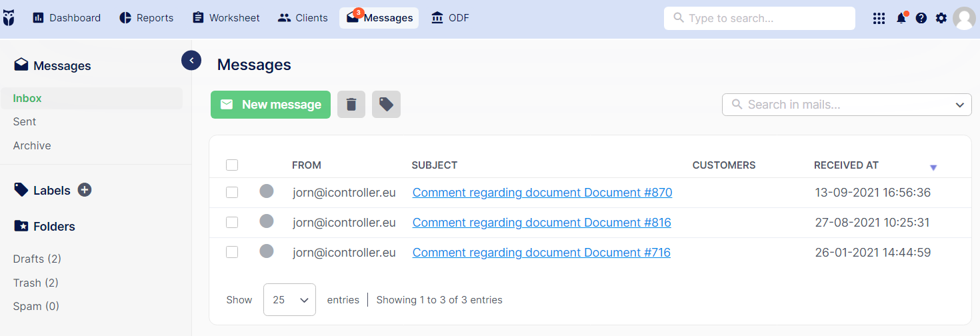Screen dimensions: 980x336
Task: Click timestamp 27-08-2021 10:25:31
Action: [872, 223]
